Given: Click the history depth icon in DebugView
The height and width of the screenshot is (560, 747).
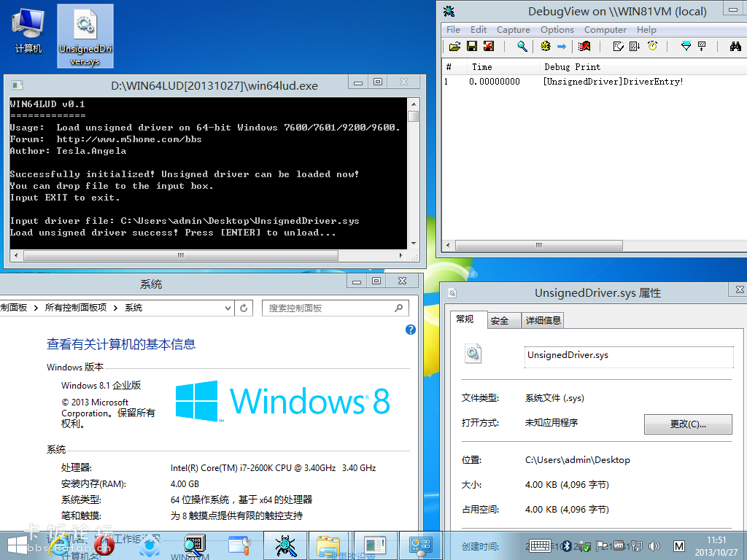Looking at the screenshot, I should [702, 46].
